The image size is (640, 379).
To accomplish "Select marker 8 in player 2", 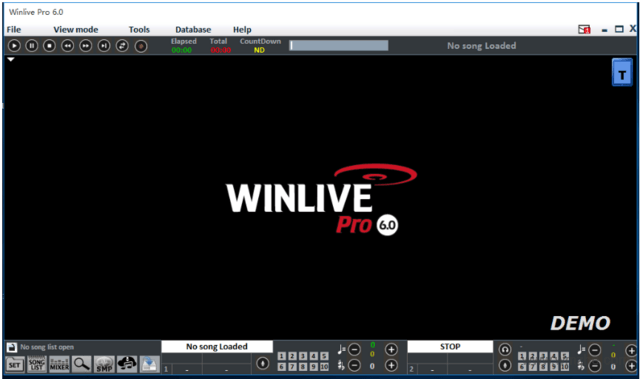I will [x=543, y=367].
